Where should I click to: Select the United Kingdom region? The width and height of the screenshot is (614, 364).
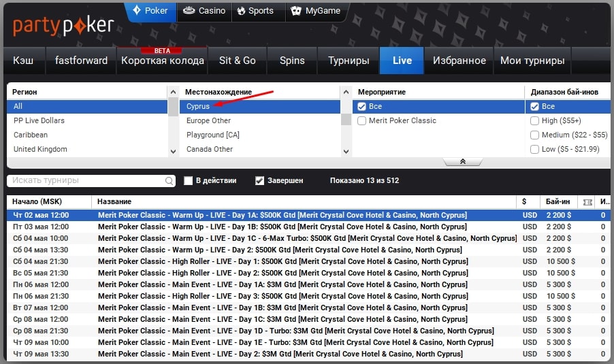[x=87, y=149]
